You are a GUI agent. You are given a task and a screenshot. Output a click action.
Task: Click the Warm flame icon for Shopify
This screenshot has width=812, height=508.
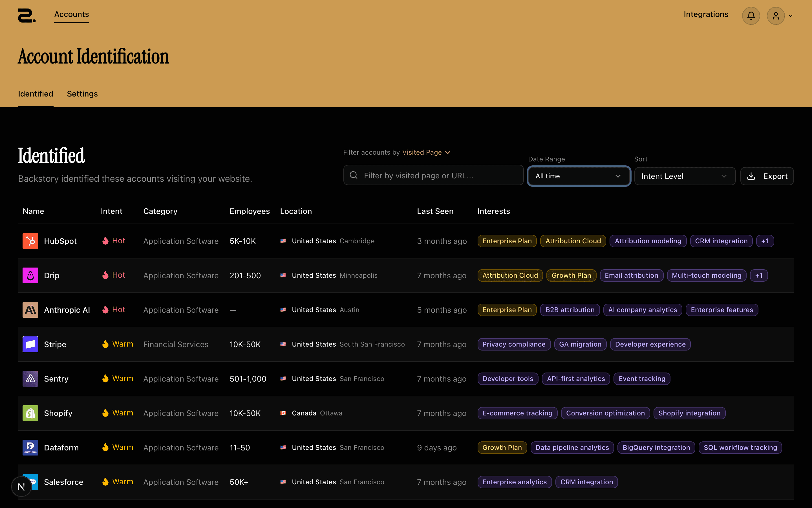(105, 413)
